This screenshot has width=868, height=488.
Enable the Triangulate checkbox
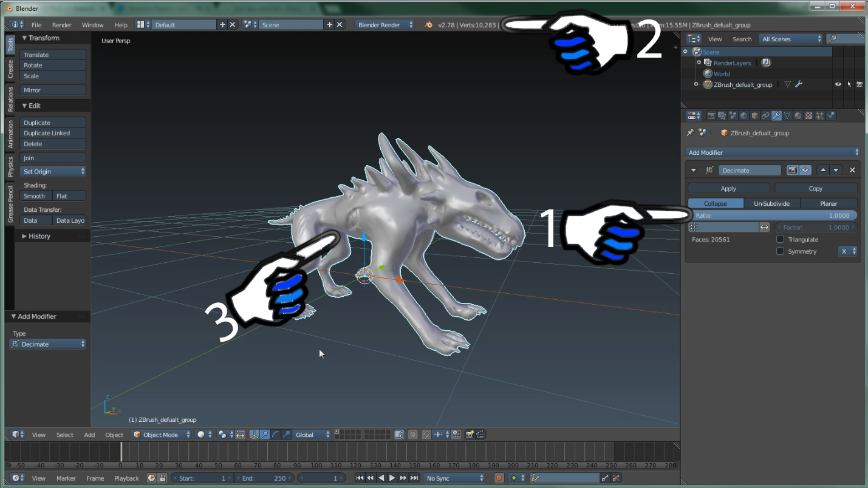[781, 239]
